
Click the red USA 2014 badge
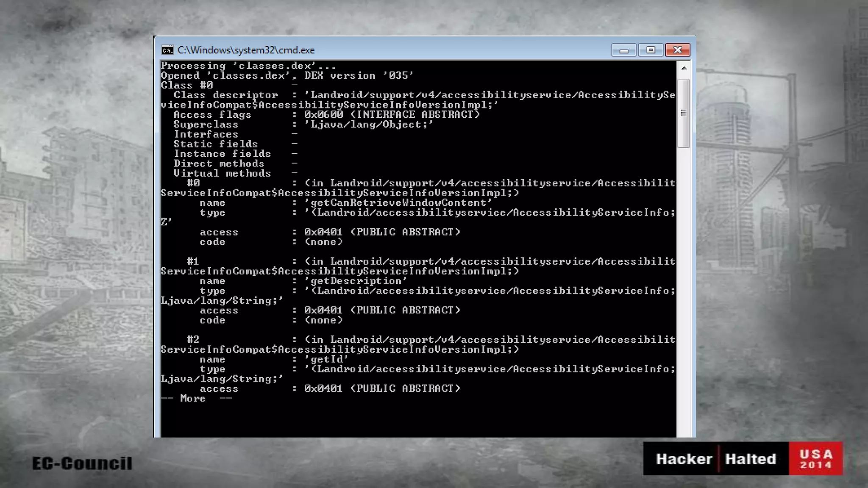815,459
